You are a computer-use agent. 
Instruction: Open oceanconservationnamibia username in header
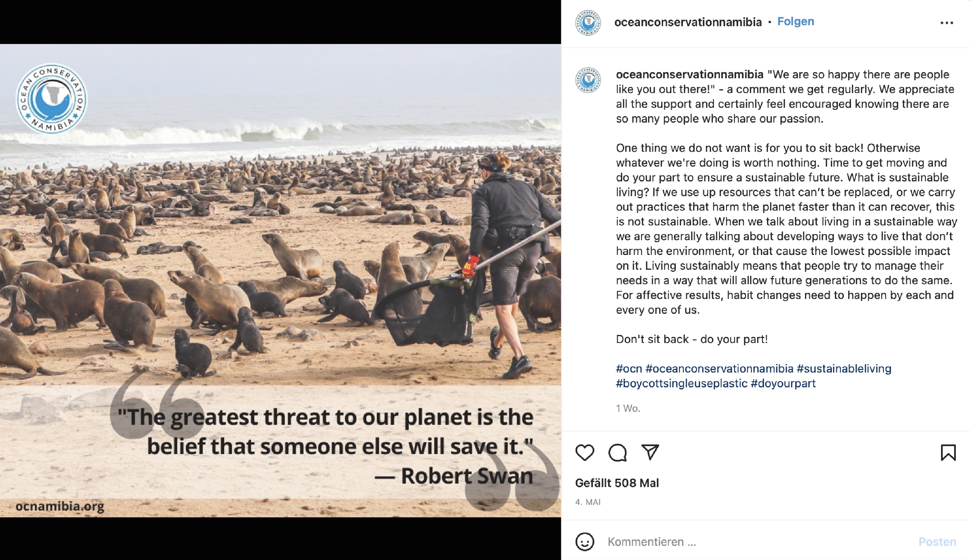coord(688,22)
